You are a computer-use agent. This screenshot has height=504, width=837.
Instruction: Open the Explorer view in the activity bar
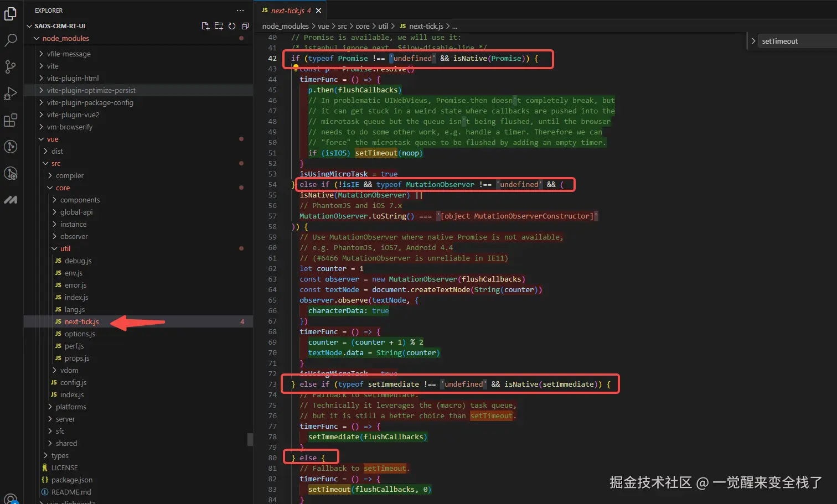[x=11, y=14]
